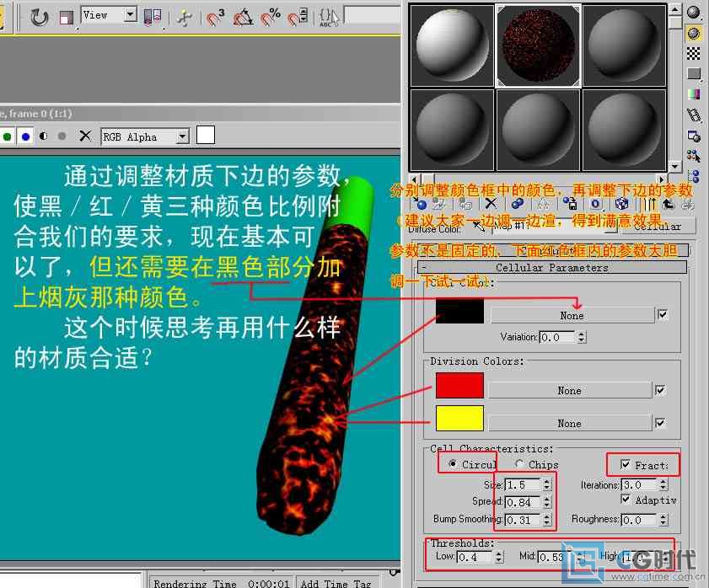Select the first light gray sample sphere
The height and width of the screenshot is (588, 709).
[452, 45]
